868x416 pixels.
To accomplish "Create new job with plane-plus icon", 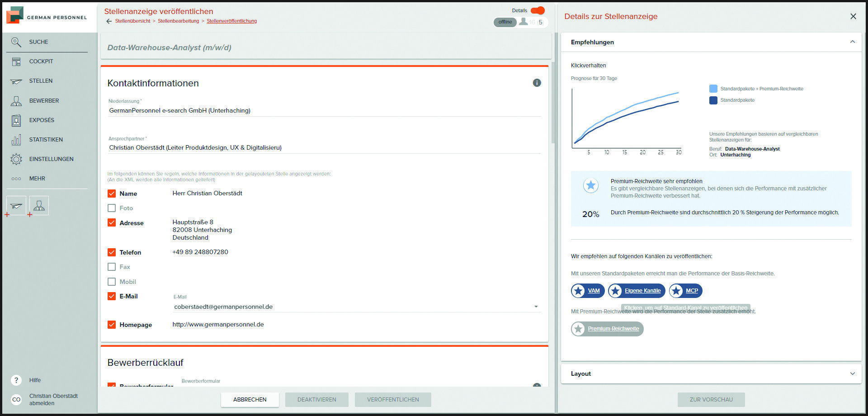I will (16, 206).
